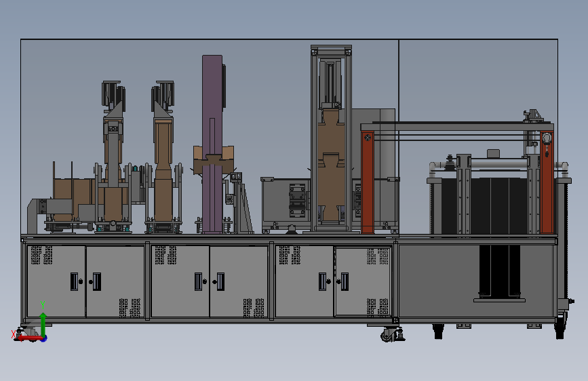Image resolution: width=588 pixels, height=381 pixels.
Task: Select the left handle on the third cabinet's doors
Action: pos(323,281)
